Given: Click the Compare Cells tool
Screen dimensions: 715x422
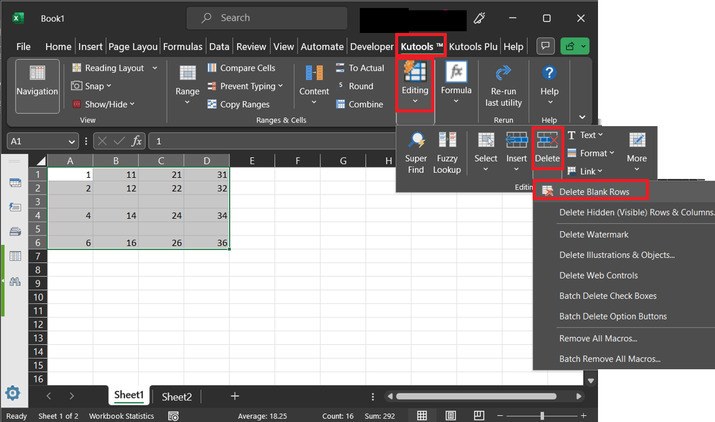Looking at the screenshot, I should pyautogui.click(x=241, y=68).
